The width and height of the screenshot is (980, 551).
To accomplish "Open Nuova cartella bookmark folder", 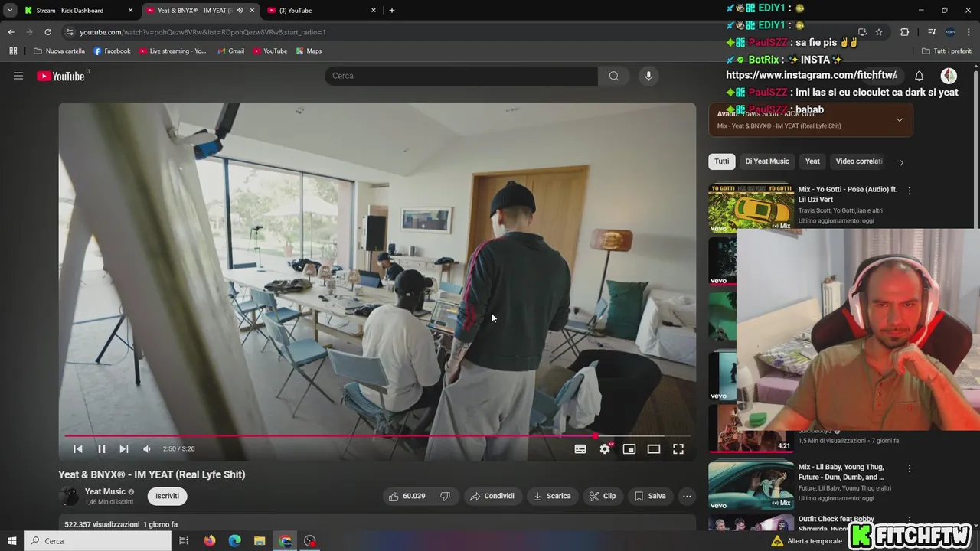I will pos(60,51).
